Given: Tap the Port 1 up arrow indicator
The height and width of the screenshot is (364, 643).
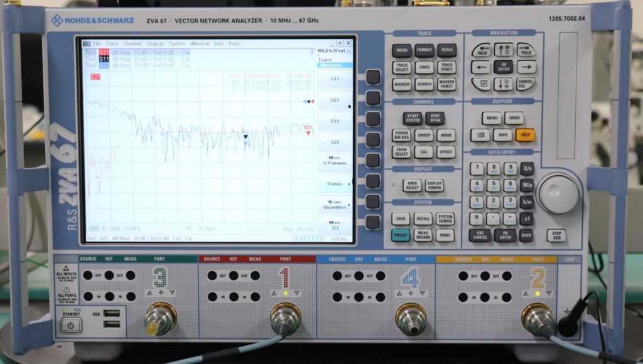Looking at the screenshot, I should click(274, 293).
